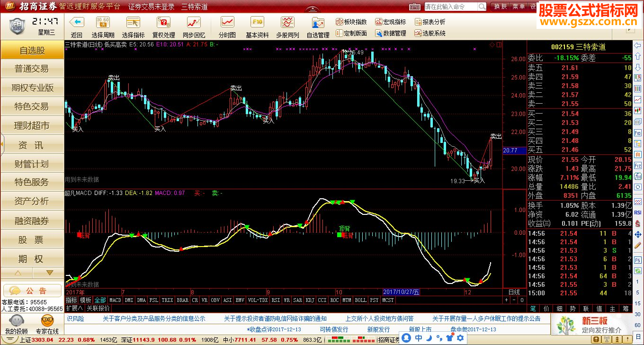Open 融资融券 in the left sidebar
Viewport: 644px width, 345px height.
tap(32, 221)
